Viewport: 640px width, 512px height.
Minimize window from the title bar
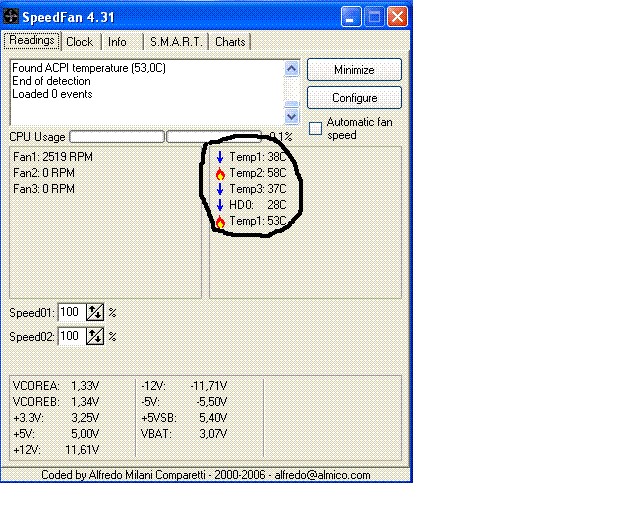351,17
